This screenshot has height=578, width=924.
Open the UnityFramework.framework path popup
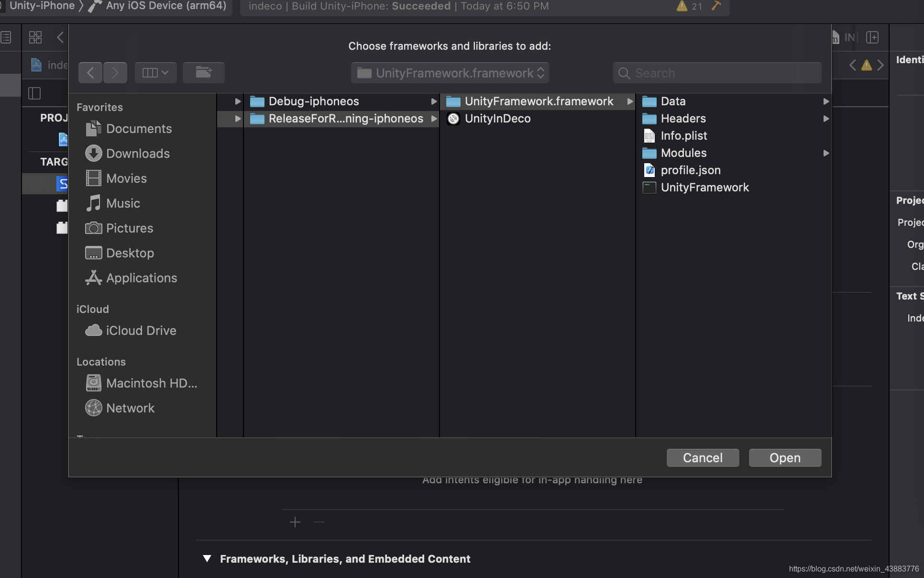[450, 73]
